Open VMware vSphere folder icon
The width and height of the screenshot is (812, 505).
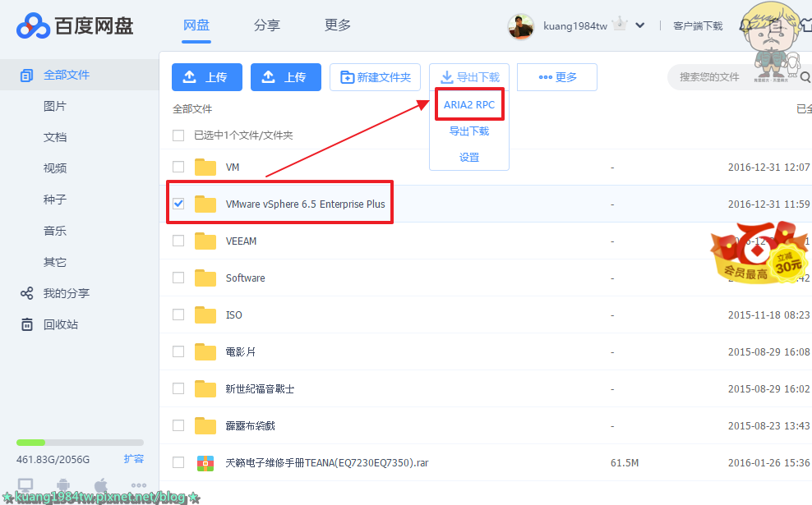tap(205, 204)
